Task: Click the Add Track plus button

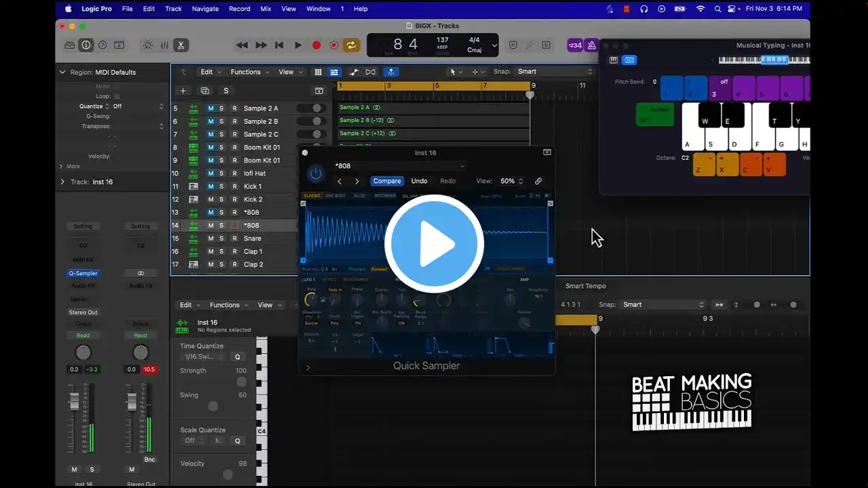Action: coord(182,91)
